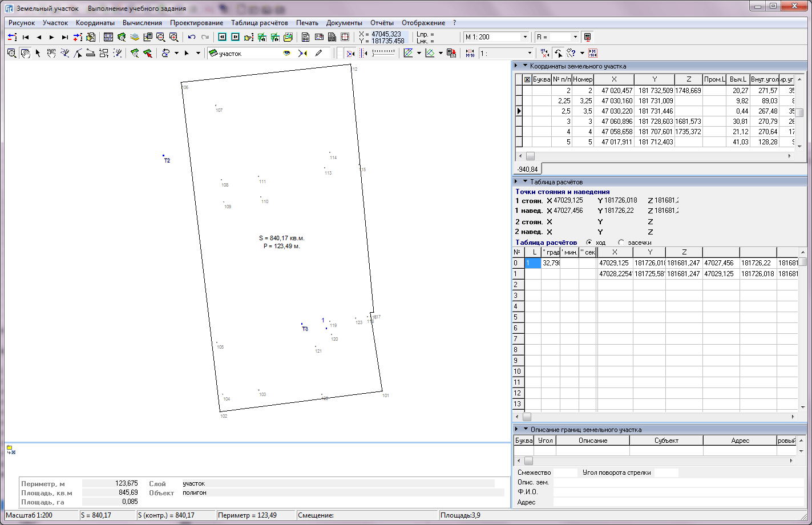This screenshot has width=812, height=525.
Task: Click the Ф.И.О. input field
Action: [x=678, y=492]
